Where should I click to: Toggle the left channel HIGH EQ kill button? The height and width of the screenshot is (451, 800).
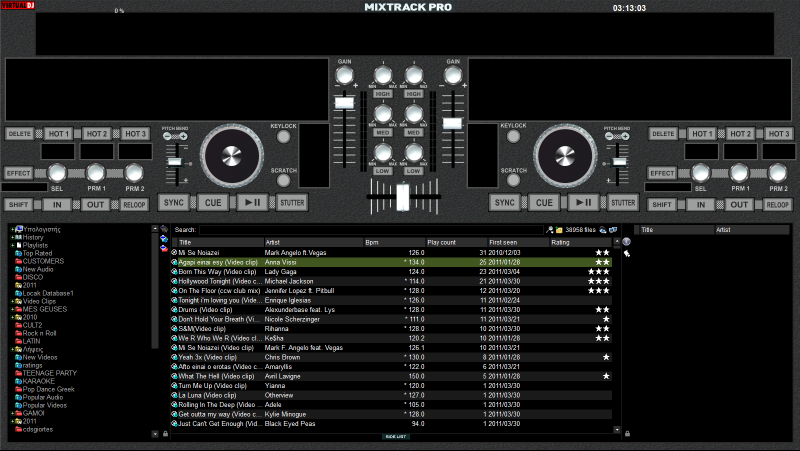point(382,94)
